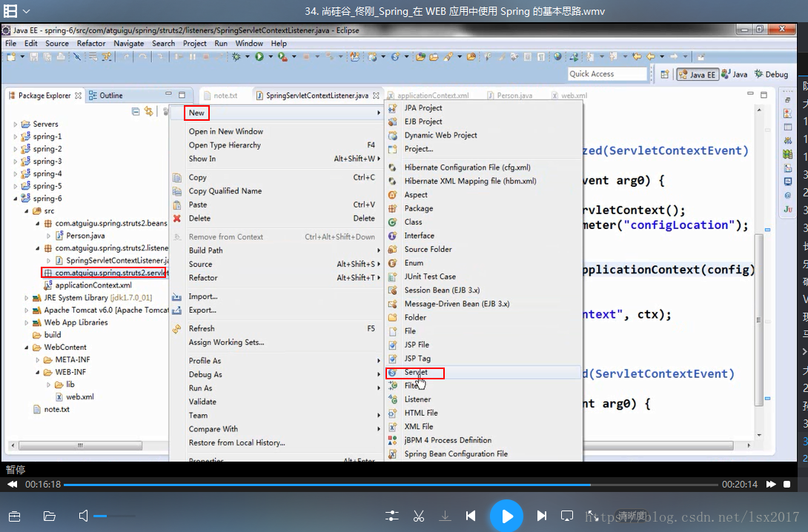
Task: Click the scissors clip icon in the video player
Action: coord(418,516)
